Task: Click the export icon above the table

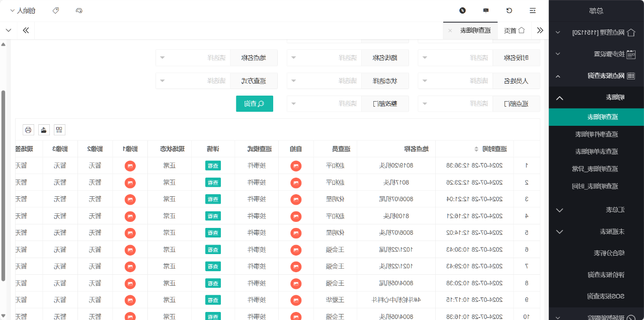Action: click(44, 129)
